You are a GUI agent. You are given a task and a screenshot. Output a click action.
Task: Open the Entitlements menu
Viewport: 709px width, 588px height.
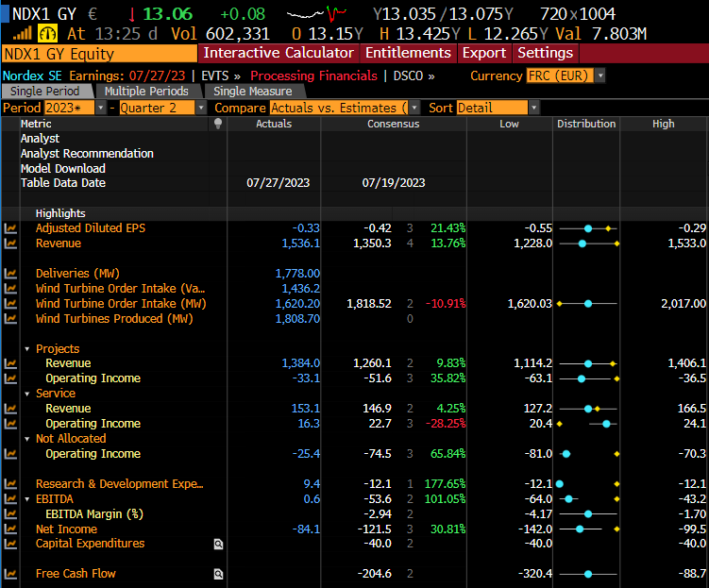click(408, 53)
